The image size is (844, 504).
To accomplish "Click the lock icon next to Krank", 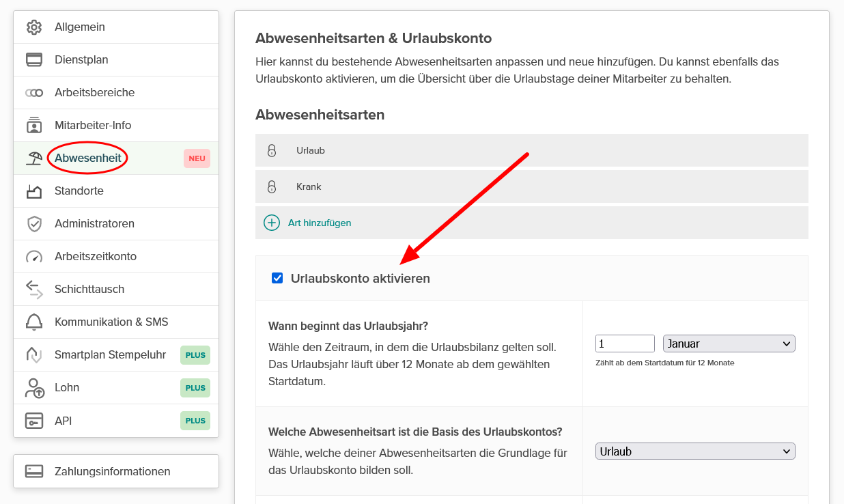I will click(272, 186).
